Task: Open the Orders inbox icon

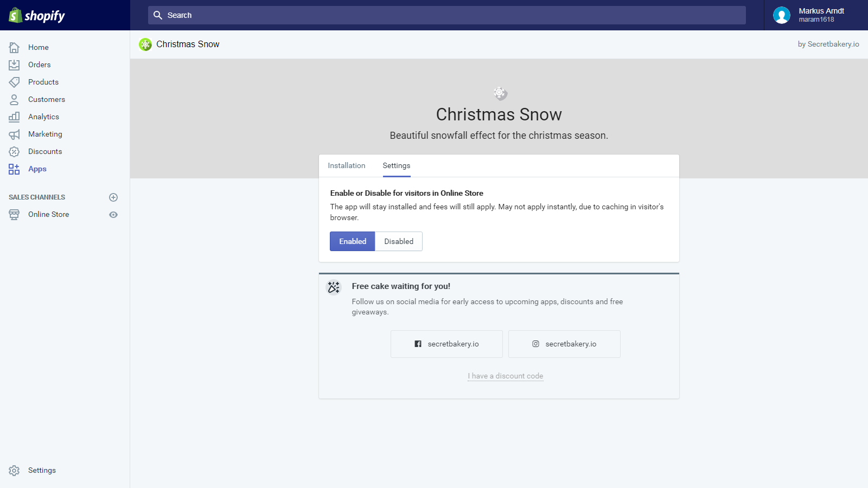Action: [x=14, y=65]
